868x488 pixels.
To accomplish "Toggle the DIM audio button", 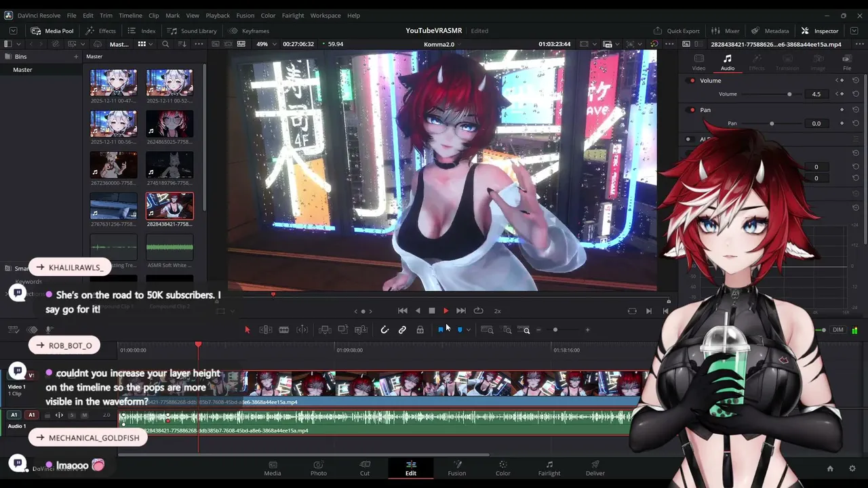I will coord(838,330).
